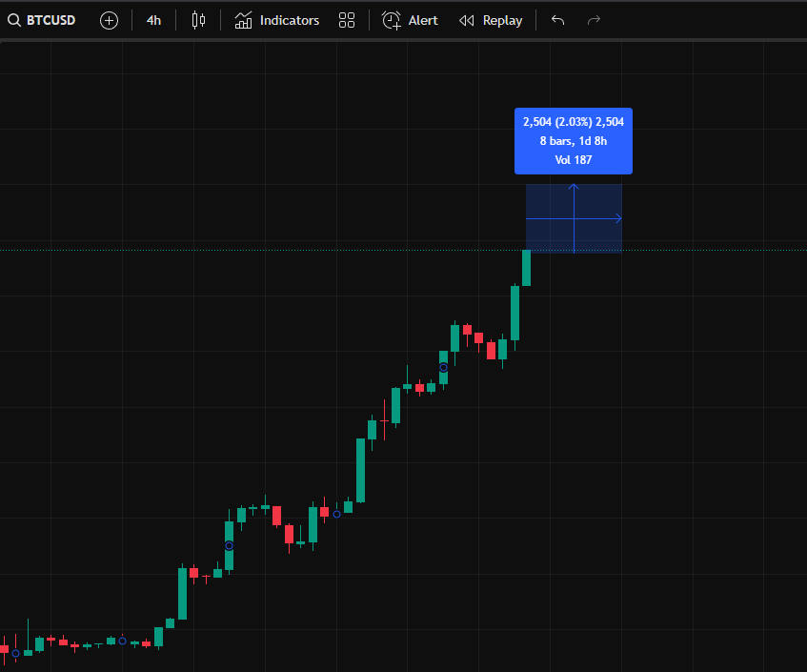The image size is (807, 672).
Task: Create a new Alert
Action: [410, 21]
